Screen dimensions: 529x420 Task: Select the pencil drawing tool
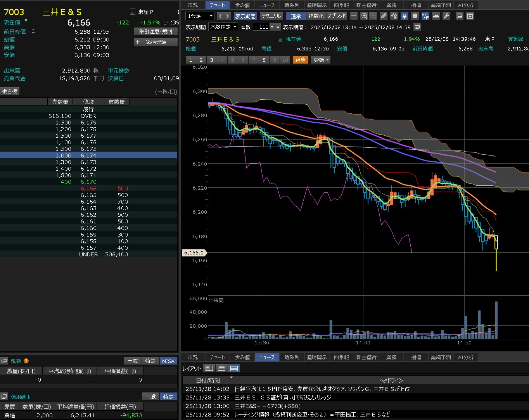tap(384, 16)
